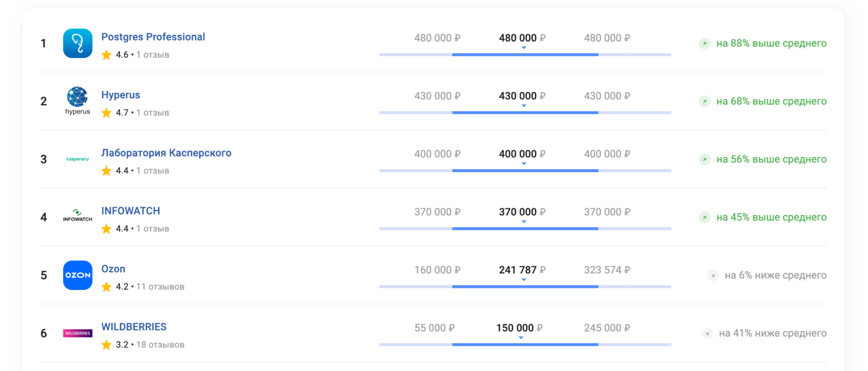Viewport: 868px width, 371px height.
Task: Click the на 68% выше среднего label
Action: coord(771,101)
